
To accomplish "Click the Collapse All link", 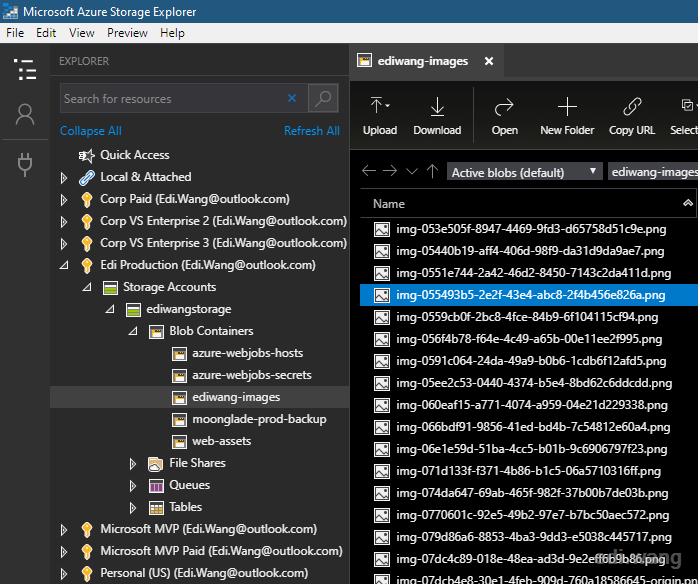I will [91, 131].
